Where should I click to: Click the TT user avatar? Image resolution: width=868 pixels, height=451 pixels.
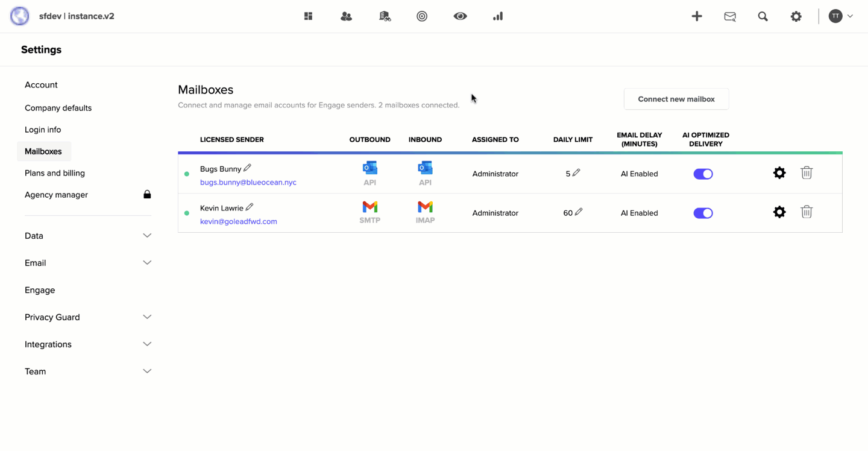[835, 16]
